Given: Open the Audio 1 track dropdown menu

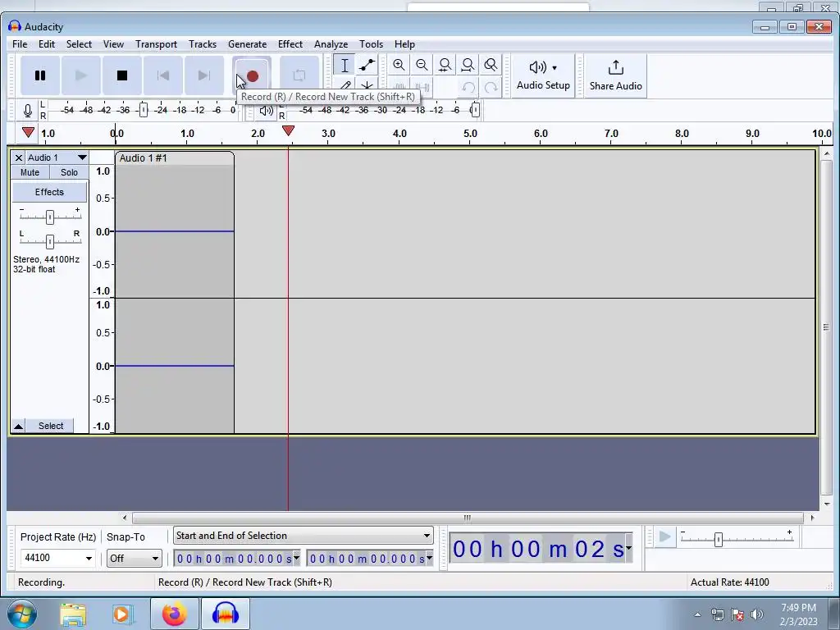Looking at the screenshot, I should click(81, 157).
